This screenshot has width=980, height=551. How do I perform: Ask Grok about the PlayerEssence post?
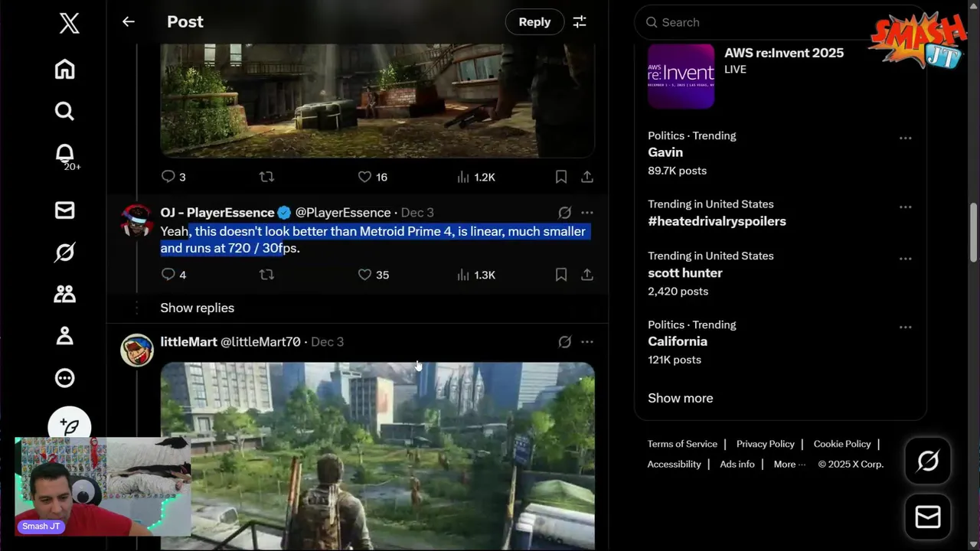pos(565,213)
